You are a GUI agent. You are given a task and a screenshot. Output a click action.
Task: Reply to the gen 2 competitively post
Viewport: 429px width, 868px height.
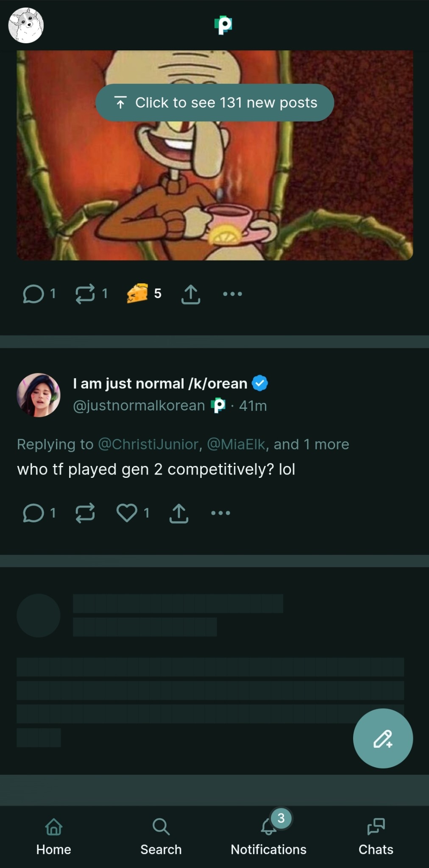34,513
